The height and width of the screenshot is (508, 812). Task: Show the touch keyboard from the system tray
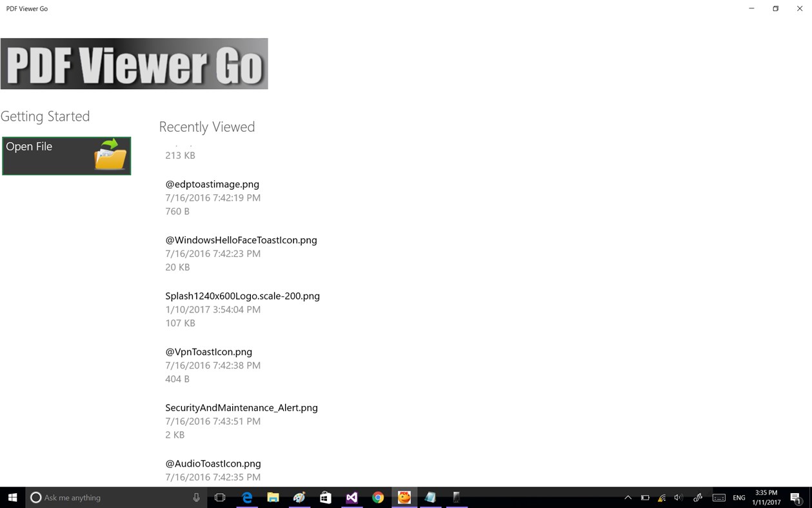click(718, 497)
